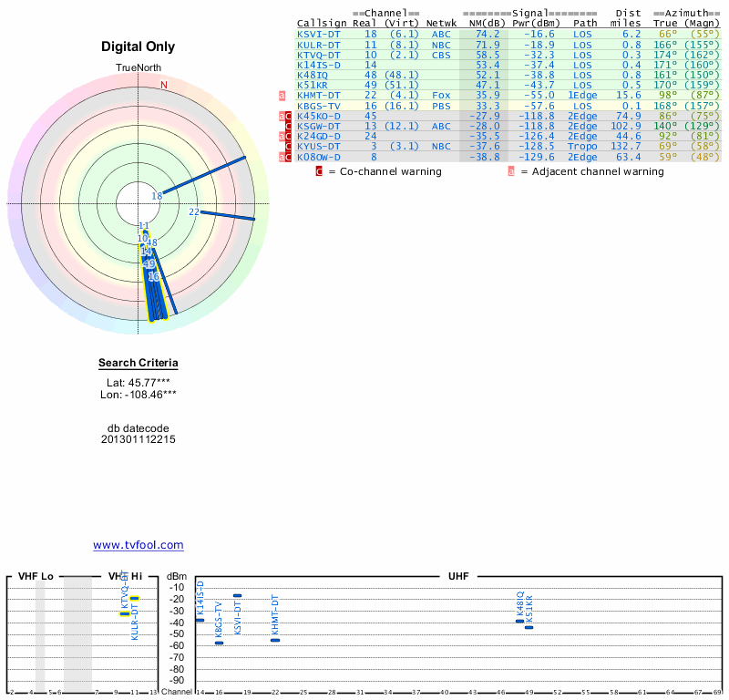729x700 pixels.
Task: Click the KTVQ-DT callsign entry
Action: pyautogui.click(x=319, y=55)
